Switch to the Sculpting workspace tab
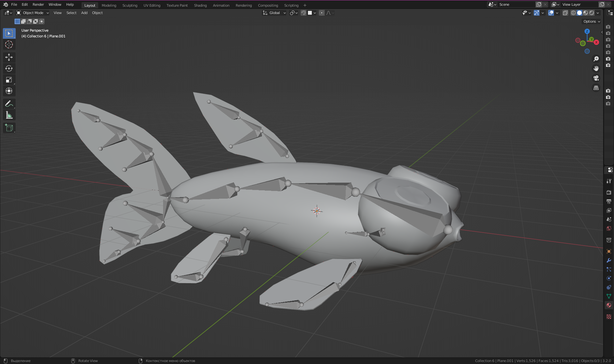The image size is (614, 364). pyautogui.click(x=130, y=5)
